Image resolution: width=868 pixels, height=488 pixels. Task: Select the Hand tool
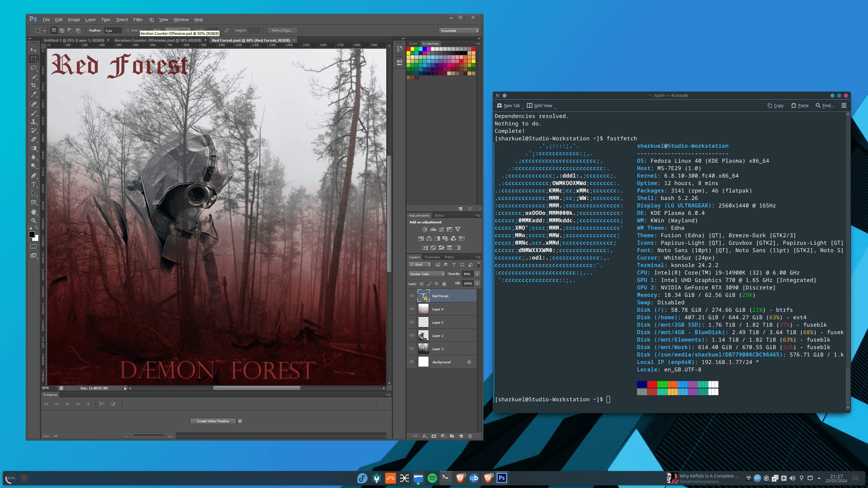pyautogui.click(x=34, y=212)
